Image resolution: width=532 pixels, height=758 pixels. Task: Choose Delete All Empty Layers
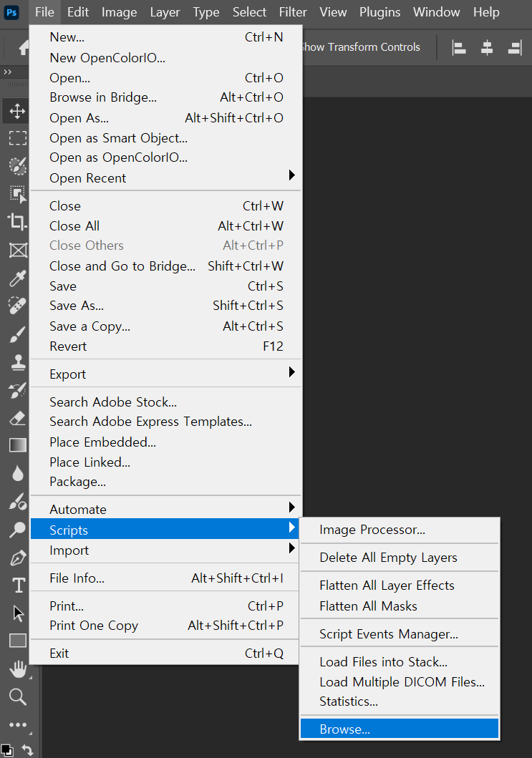pos(400,558)
